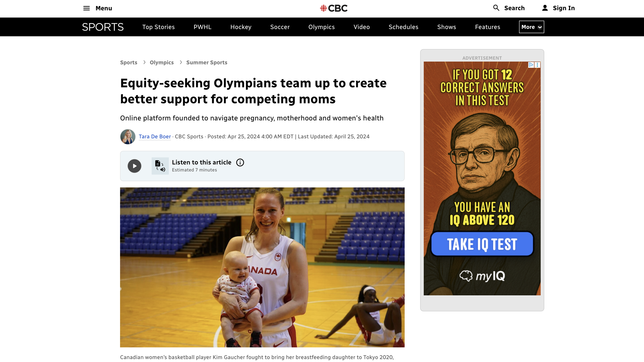The height and width of the screenshot is (362, 644).
Task: Open the Search magnifier icon
Action: [496, 8]
